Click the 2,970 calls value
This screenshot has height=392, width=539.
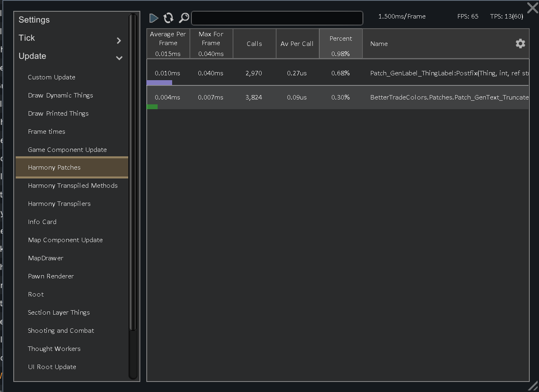pyautogui.click(x=254, y=73)
